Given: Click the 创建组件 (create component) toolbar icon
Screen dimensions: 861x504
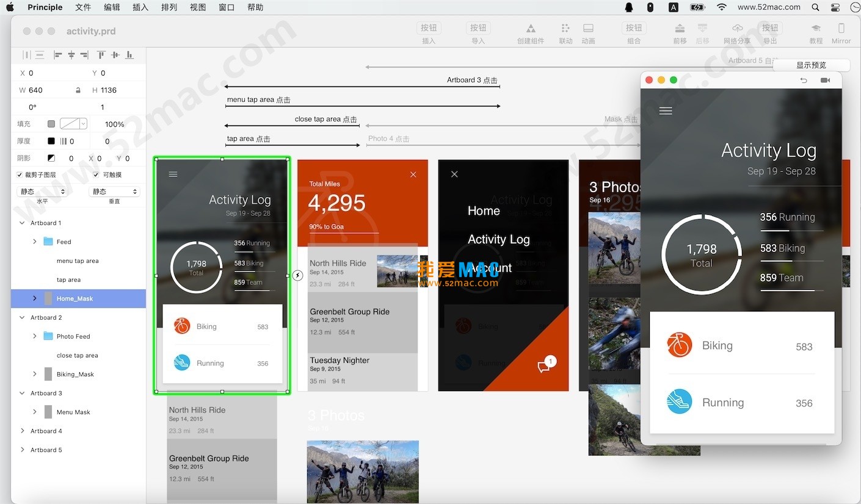Looking at the screenshot, I should coord(531,29).
